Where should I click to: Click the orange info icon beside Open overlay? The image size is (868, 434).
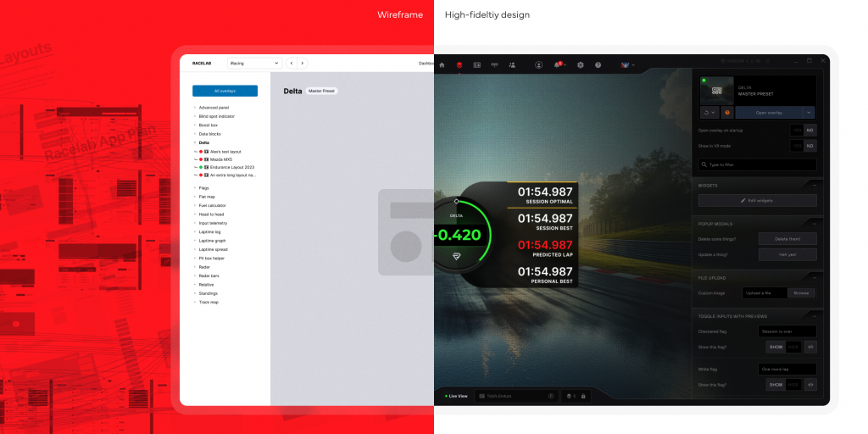coord(727,112)
